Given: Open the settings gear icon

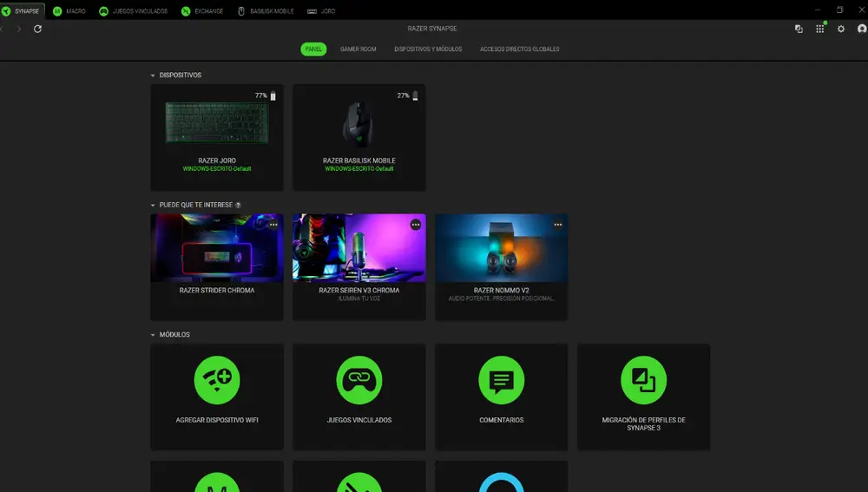Looking at the screenshot, I should (841, 29).
